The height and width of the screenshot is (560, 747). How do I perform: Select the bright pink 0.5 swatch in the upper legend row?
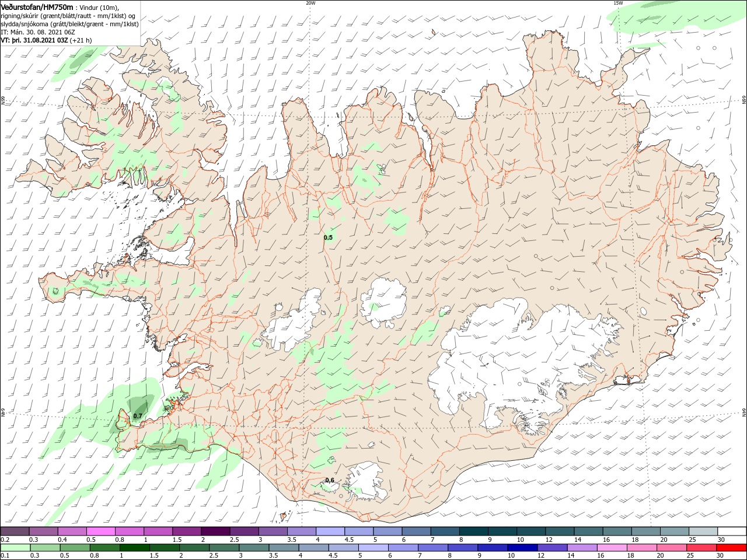101,531
